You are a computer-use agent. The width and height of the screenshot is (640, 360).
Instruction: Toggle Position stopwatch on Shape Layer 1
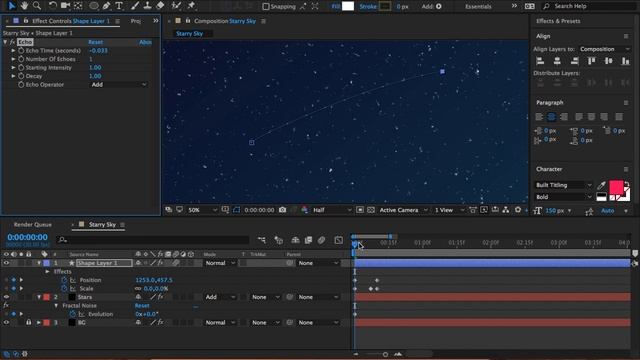point(64,280)
